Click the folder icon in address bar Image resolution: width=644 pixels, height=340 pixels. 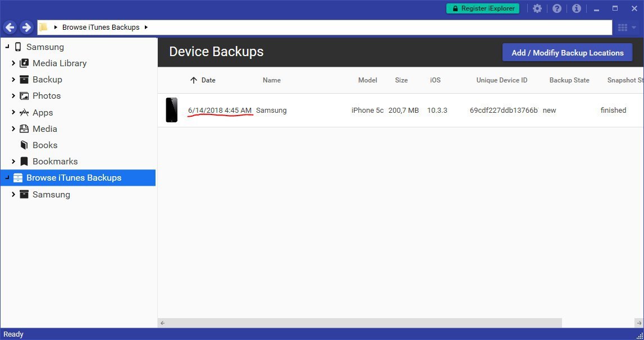44,27
